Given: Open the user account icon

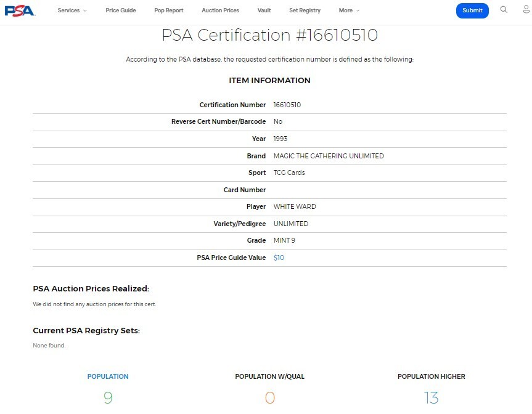Looking at the screenshot, I should point(526,9).
